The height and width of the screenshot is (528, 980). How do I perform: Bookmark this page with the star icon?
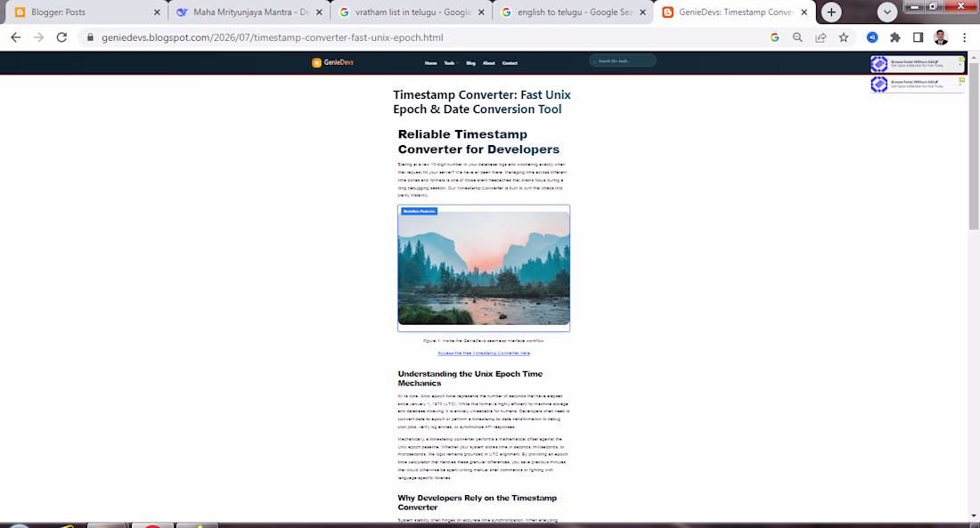(844, 37)
